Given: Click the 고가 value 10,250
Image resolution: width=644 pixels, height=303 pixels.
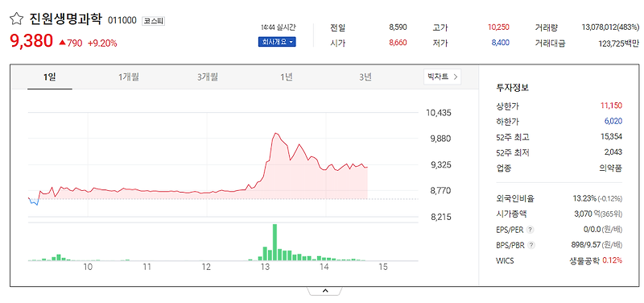Looking at the screenshot, I should [x=498, y=27].
